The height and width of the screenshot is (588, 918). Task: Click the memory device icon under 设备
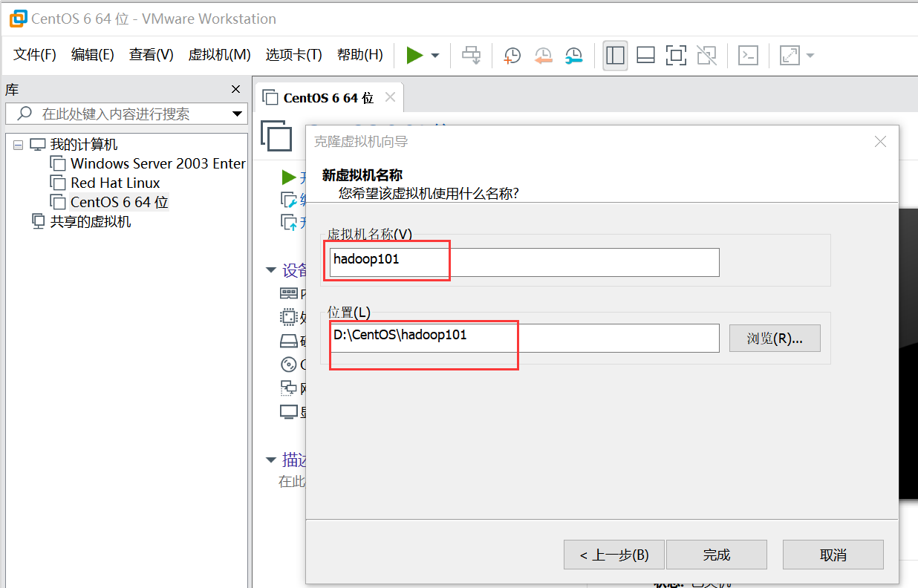point(289,294)
